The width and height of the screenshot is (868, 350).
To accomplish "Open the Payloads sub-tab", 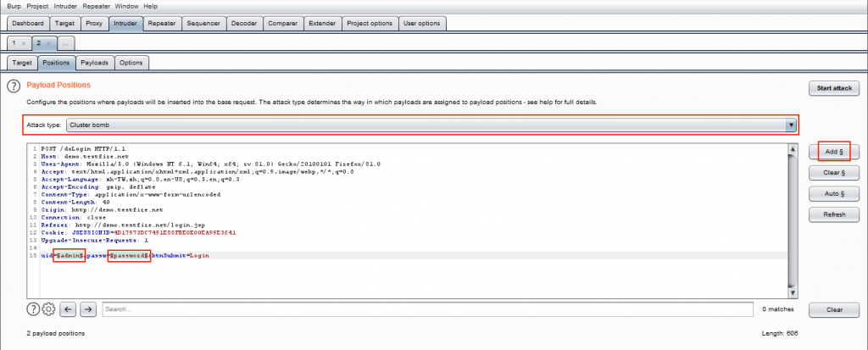I will point(95,63).
